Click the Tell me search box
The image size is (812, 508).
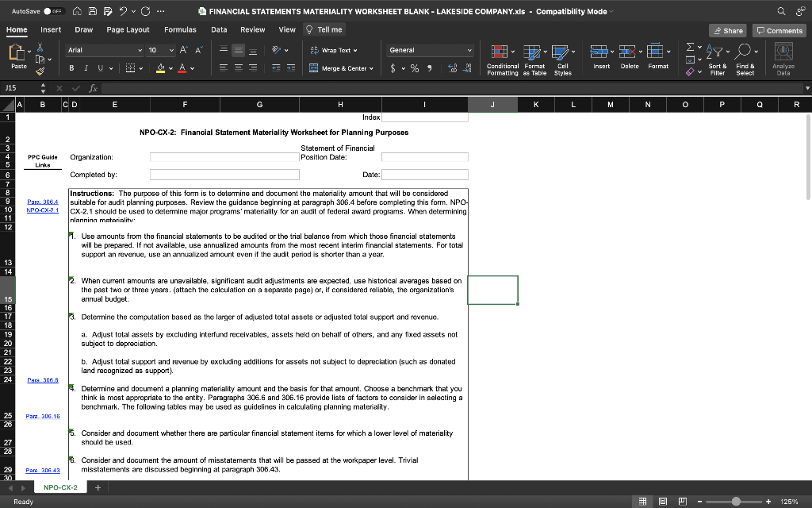point(324,29)
